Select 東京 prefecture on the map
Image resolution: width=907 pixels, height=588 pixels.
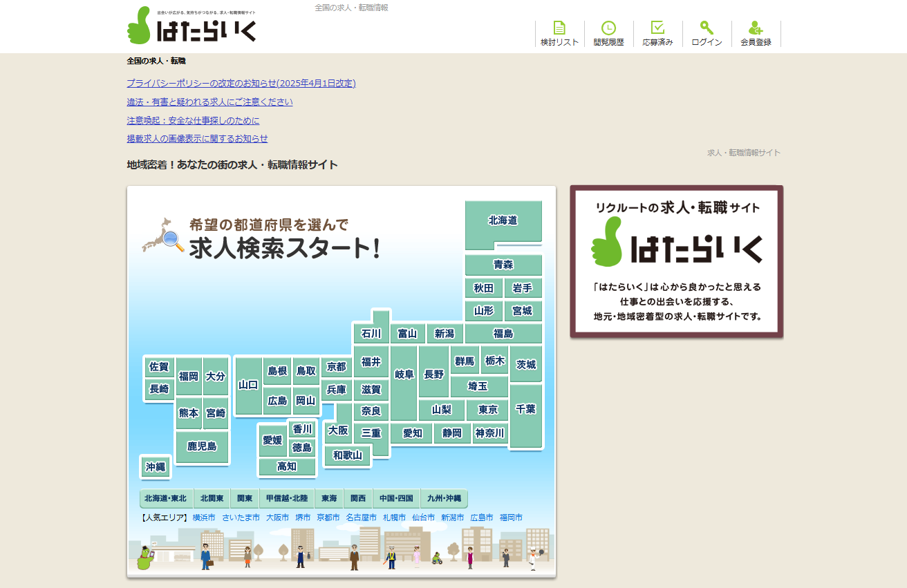(488, 410)
